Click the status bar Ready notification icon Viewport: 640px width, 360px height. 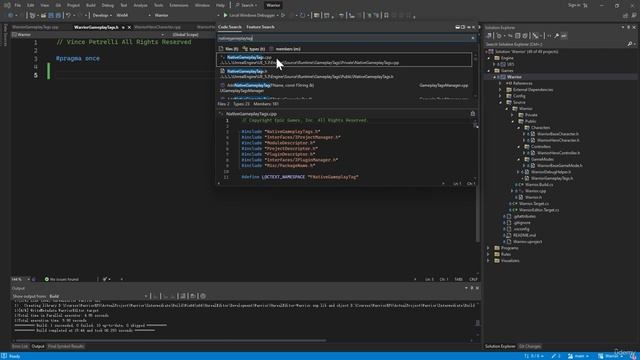[x=4, y=356]
